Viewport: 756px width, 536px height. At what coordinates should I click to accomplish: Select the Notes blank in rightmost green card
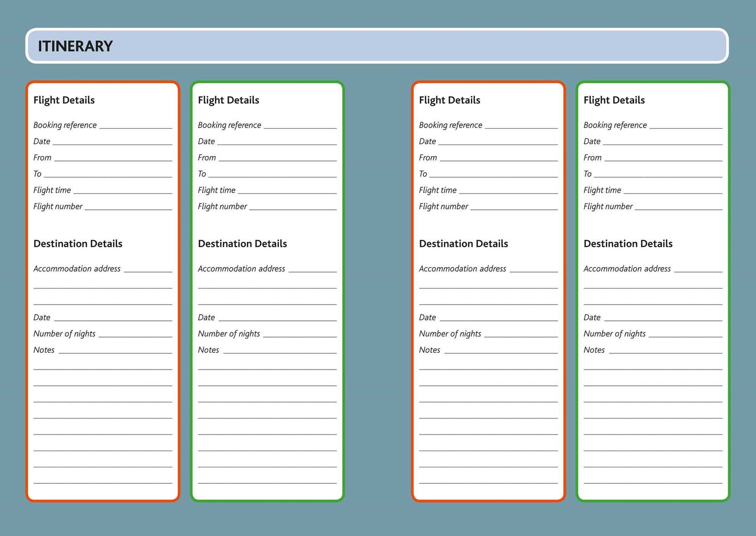tap(666, 350)
